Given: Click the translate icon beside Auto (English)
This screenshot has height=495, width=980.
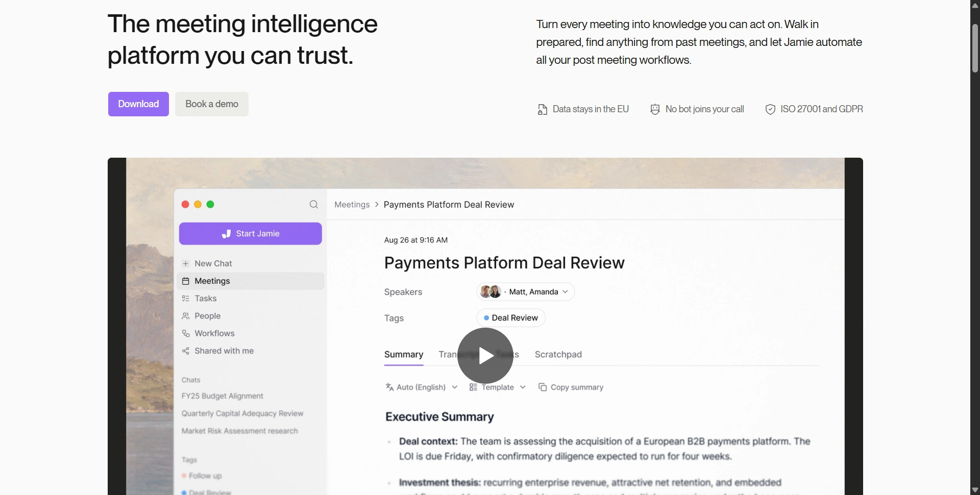Looking at the screenshot, I should tap(389, 387).
